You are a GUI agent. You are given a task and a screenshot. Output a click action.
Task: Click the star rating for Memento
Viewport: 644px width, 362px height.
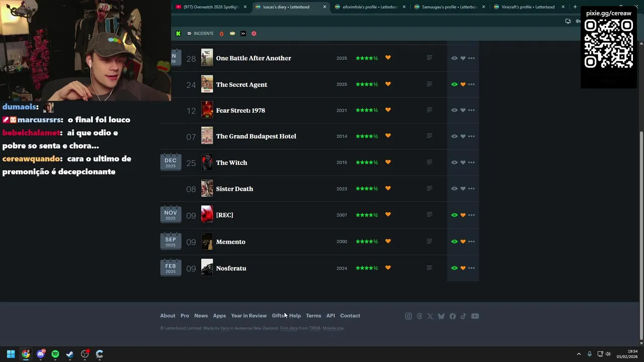[367, 241]
